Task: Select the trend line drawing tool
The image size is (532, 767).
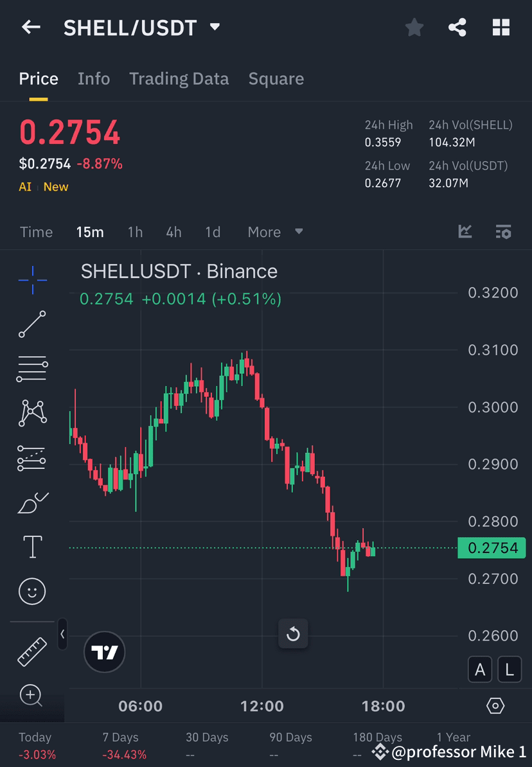Action: (32, 324)
